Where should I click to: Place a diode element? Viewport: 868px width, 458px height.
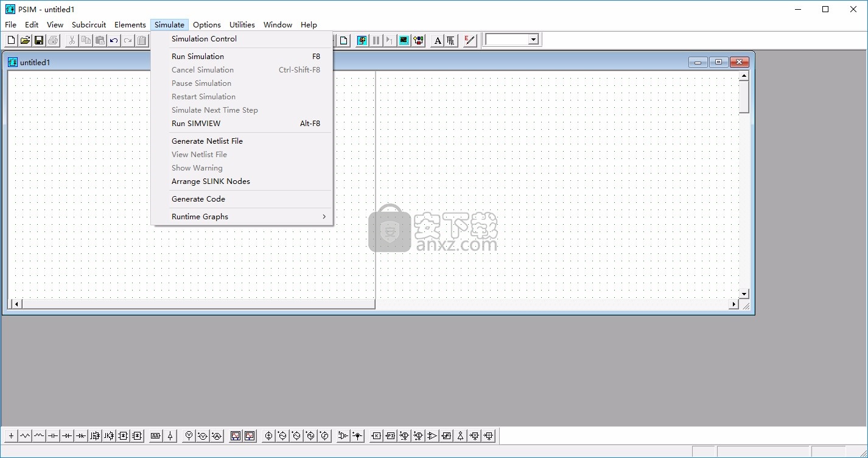pos(67,435)
